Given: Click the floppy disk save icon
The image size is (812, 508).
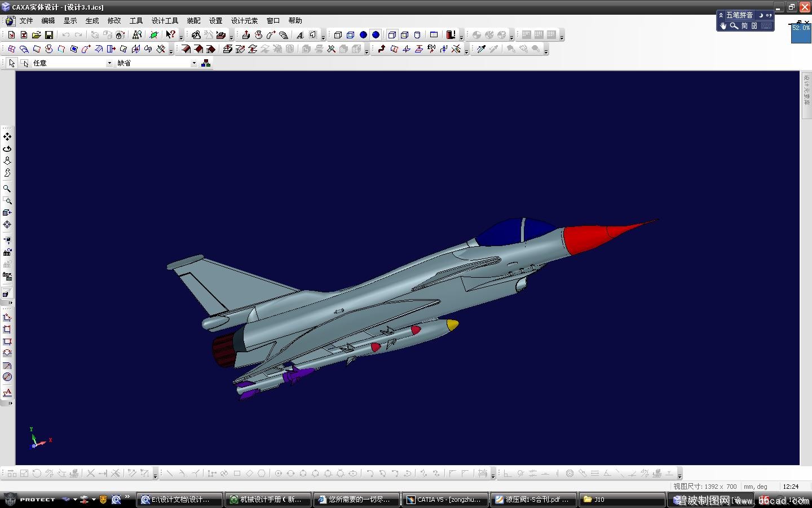Looking at the screenshot, I should click(x=49, y=35).
